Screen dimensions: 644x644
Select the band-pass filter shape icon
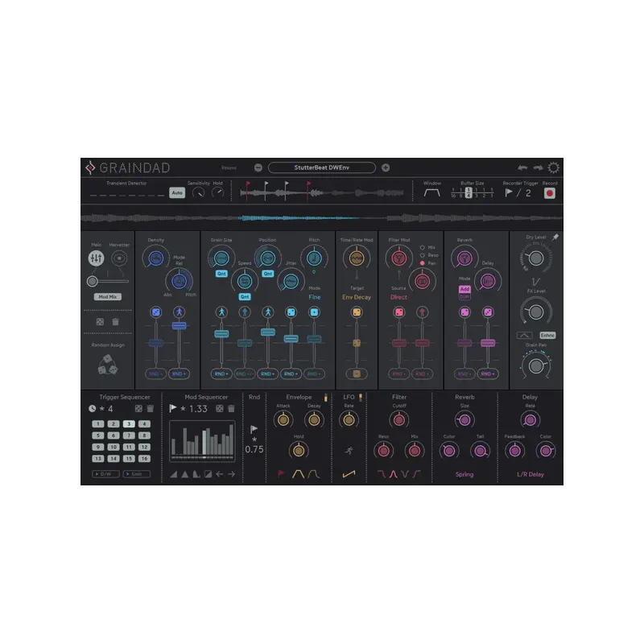(393, 474)
